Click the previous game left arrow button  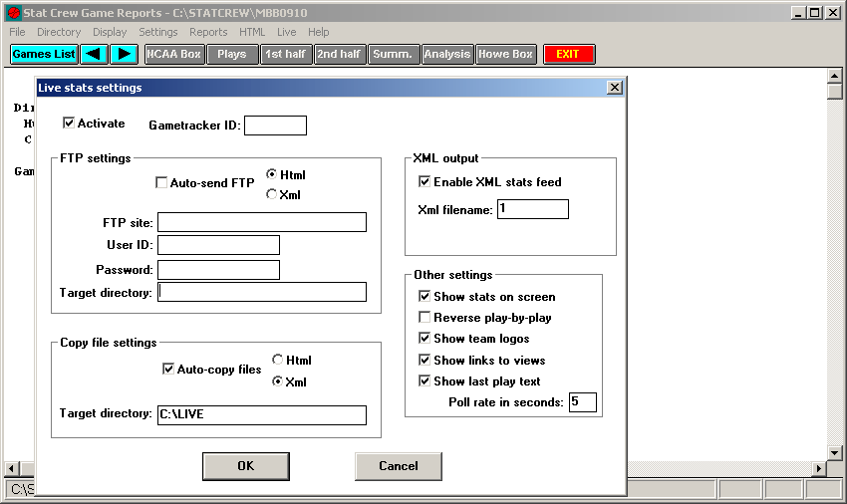point(94,54)
